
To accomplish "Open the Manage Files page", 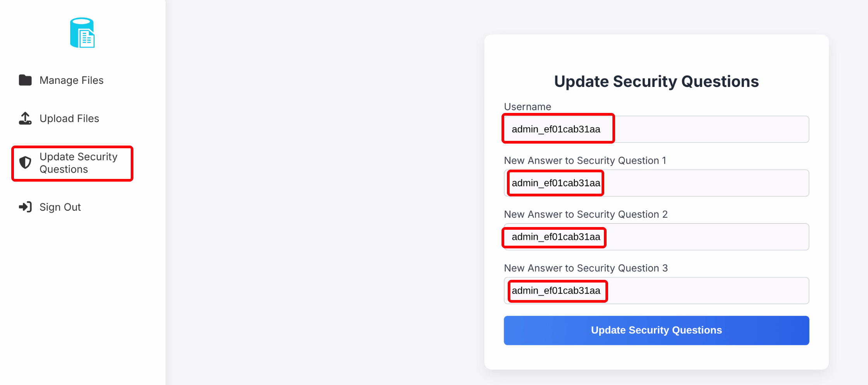I will (71, 80).
